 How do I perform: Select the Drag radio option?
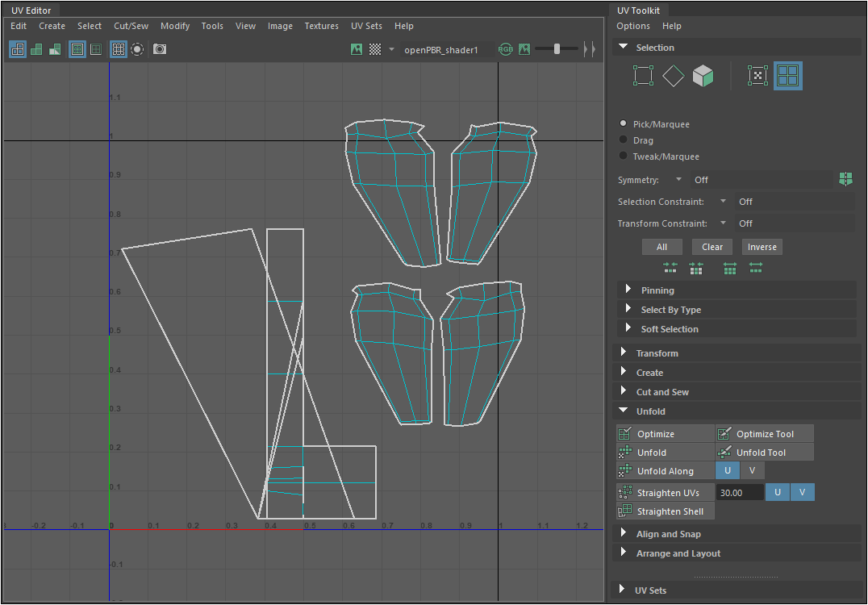click(x=624, y=140)
